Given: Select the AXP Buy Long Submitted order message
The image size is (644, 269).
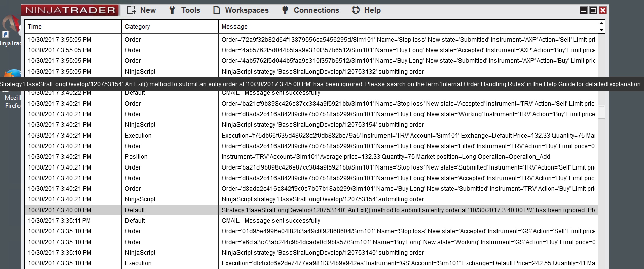Looking at the screenshot, I should click(408, 61).
